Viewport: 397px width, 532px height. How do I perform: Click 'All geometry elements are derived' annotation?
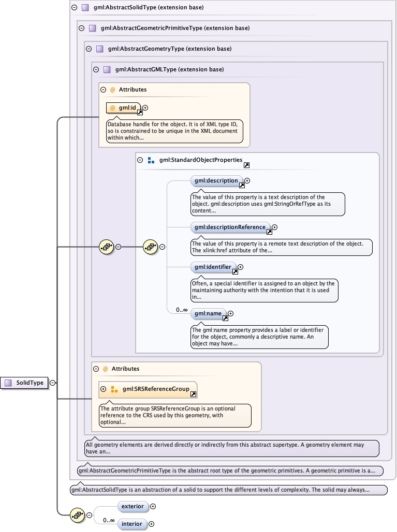tap(231, 449)
